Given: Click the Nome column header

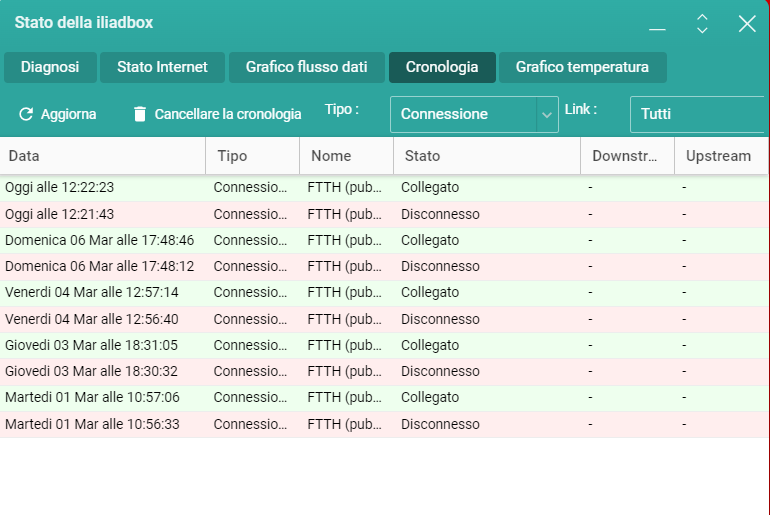Looking at the screenshot, I should point(346,156).
